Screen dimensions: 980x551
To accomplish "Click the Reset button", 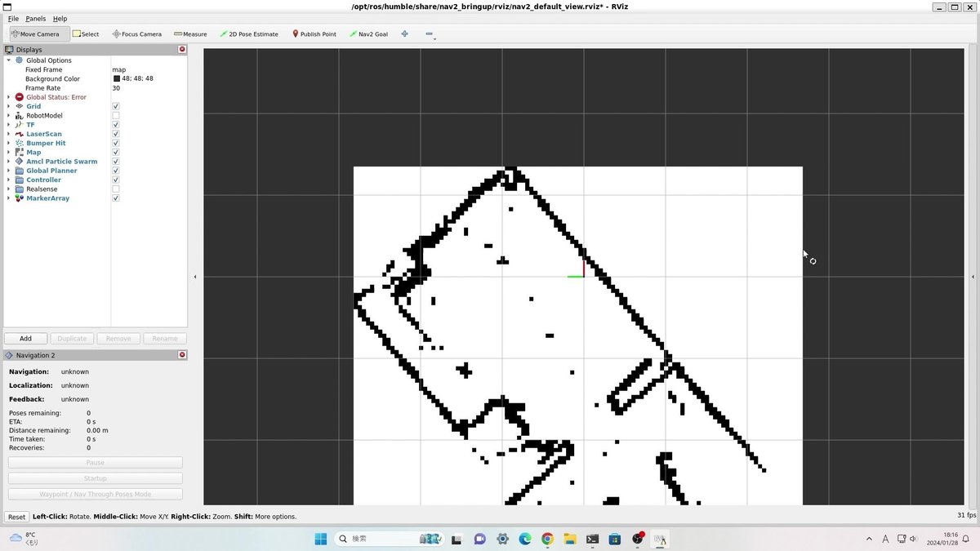I will (16, 517).
